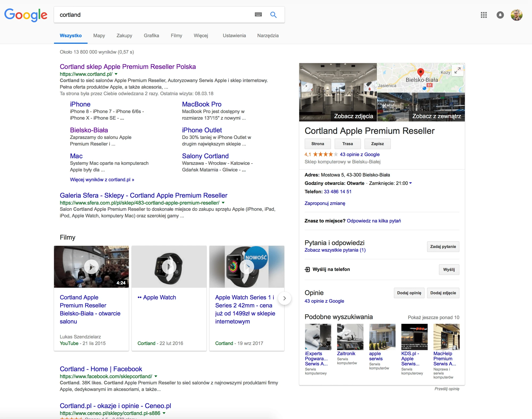
Task: Open the notifications bell icon
Action: click(x=500, y=15)
